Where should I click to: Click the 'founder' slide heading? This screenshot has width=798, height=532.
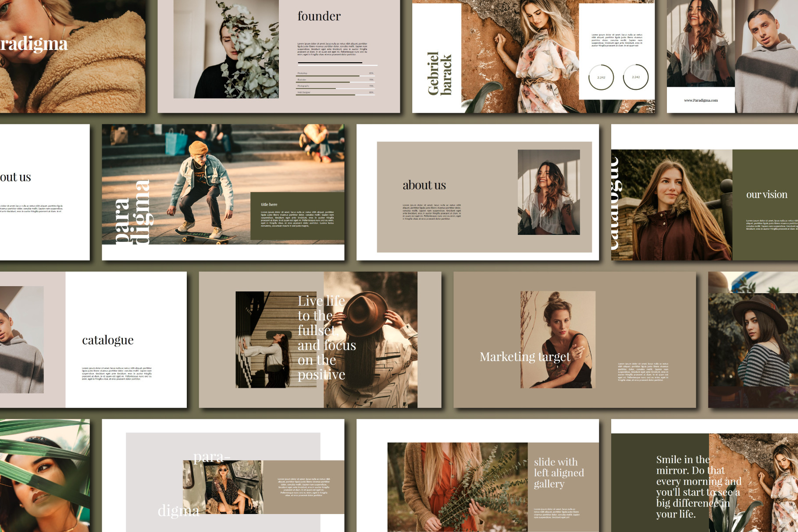click(x=319, y=17)
